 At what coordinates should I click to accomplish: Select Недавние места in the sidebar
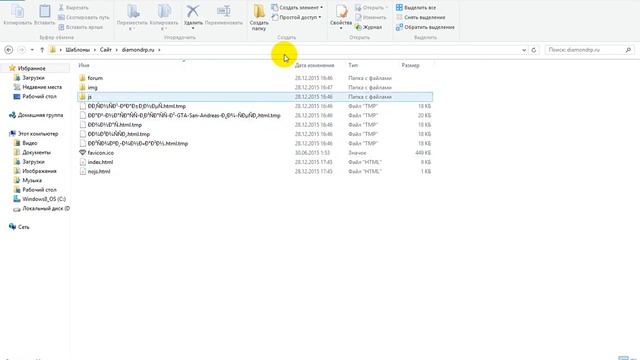tap(42, 87)
